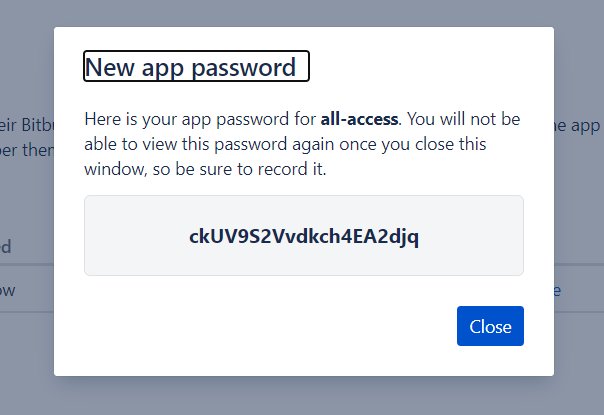Click the dimmed backdrop below the dialog
This screenshot has height=415, width=604.
[300, 396]
